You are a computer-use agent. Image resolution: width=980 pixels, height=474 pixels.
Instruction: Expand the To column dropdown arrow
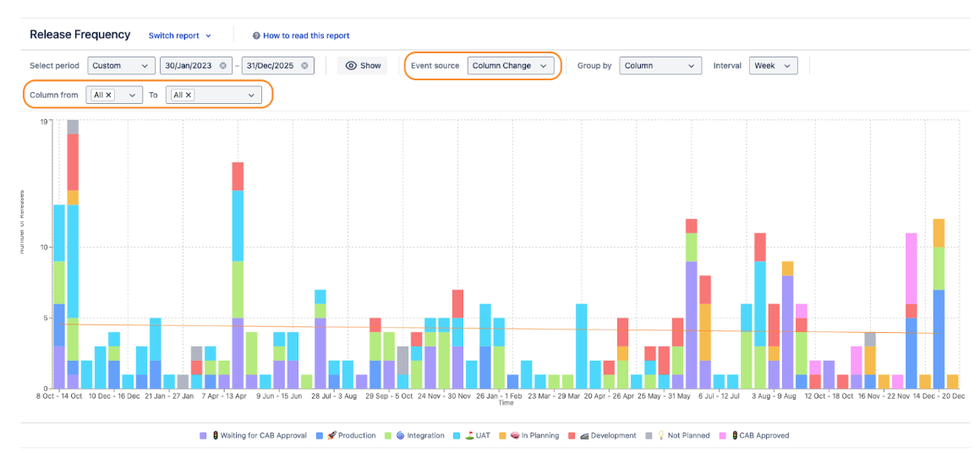click(x=251, y=95)
